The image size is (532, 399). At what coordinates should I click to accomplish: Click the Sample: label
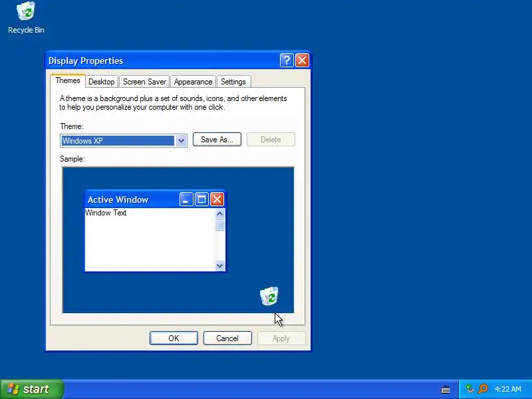pyautogui.click(x=72, y=159)
